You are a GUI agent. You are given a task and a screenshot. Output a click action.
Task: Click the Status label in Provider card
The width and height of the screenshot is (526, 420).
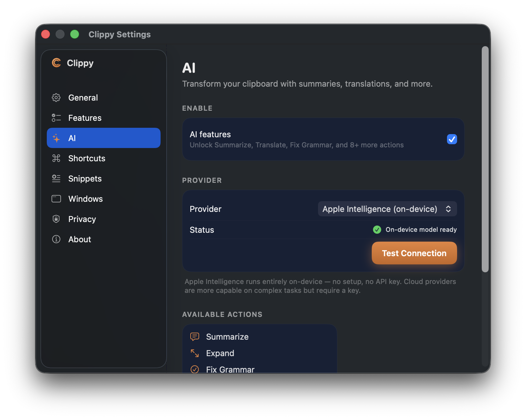click(x=202, y=230)
